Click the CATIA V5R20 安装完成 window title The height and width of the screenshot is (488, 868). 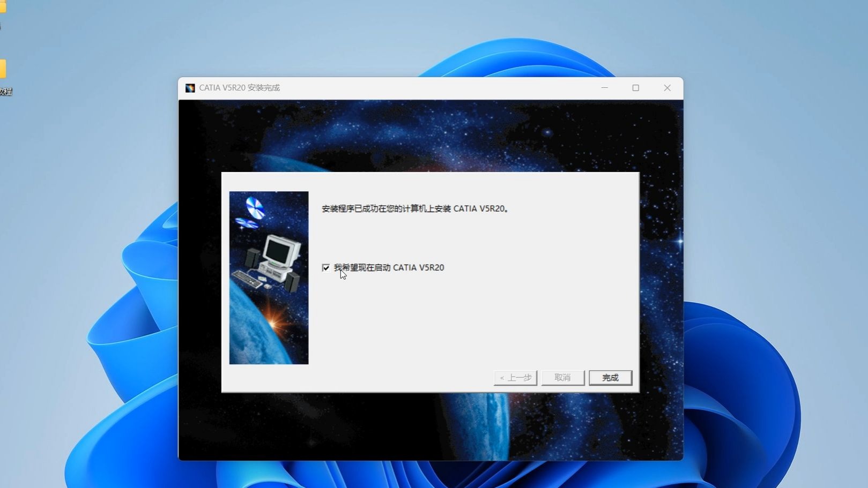240,88
